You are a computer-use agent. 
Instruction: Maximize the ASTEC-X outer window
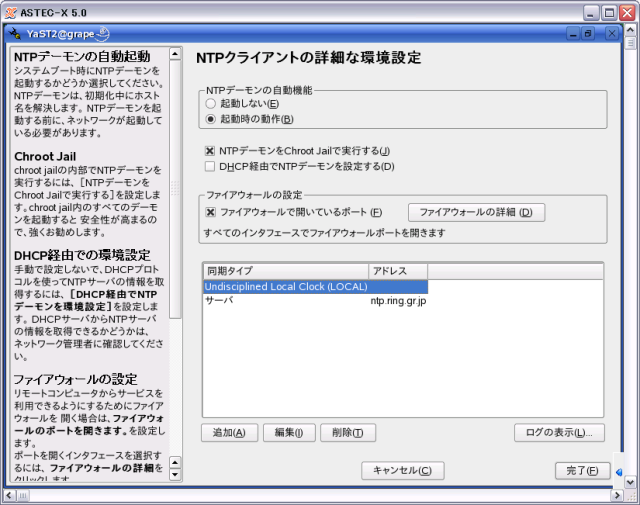point(609,13)
